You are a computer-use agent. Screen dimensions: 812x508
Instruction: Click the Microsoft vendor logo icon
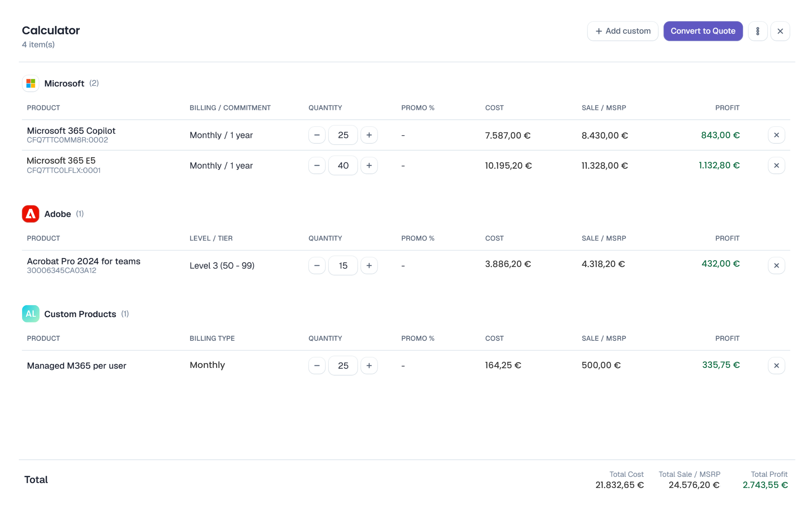click(31, 83)
